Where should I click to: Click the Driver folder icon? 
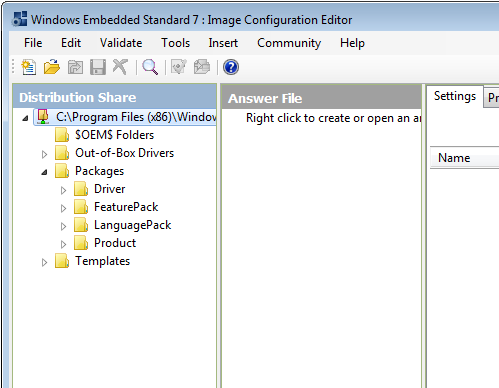pos(81,189)
